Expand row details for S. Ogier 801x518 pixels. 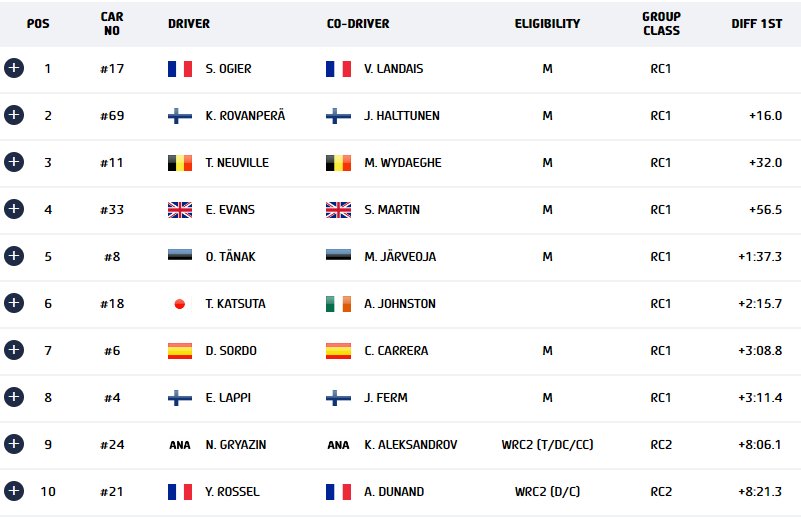click(13, 68)
